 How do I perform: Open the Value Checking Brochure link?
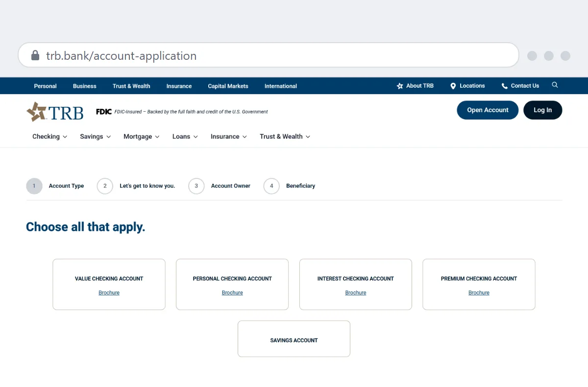coord(109,292)
